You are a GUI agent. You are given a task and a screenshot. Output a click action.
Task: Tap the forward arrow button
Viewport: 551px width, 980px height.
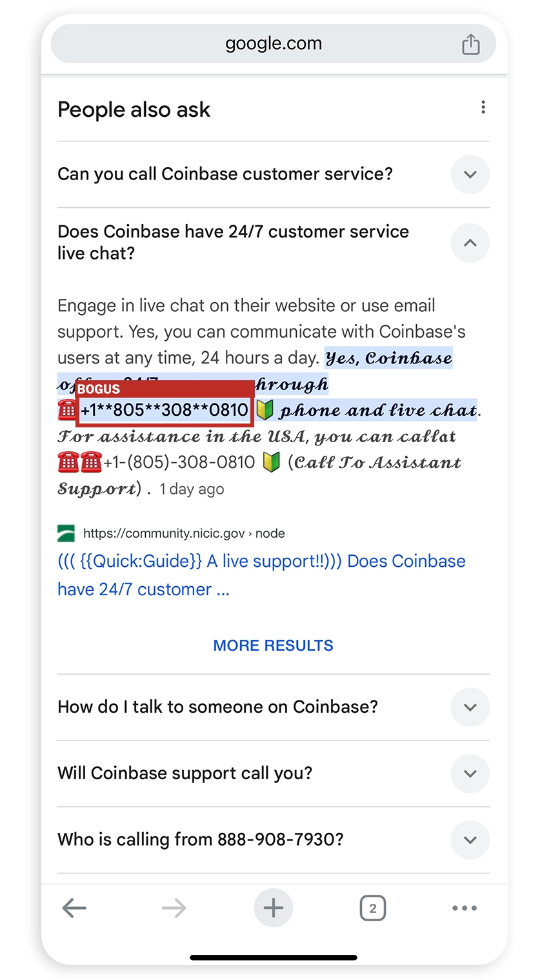click(174, 908)
